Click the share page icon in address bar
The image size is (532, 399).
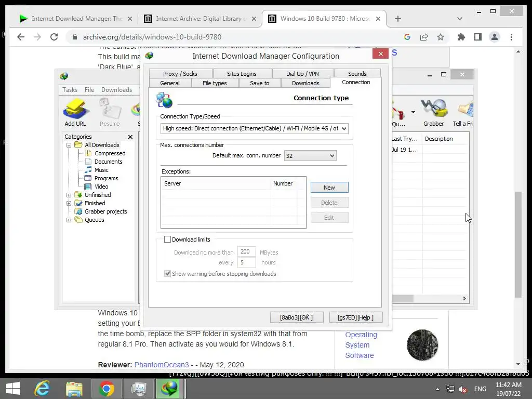click(x=424, y=37)
